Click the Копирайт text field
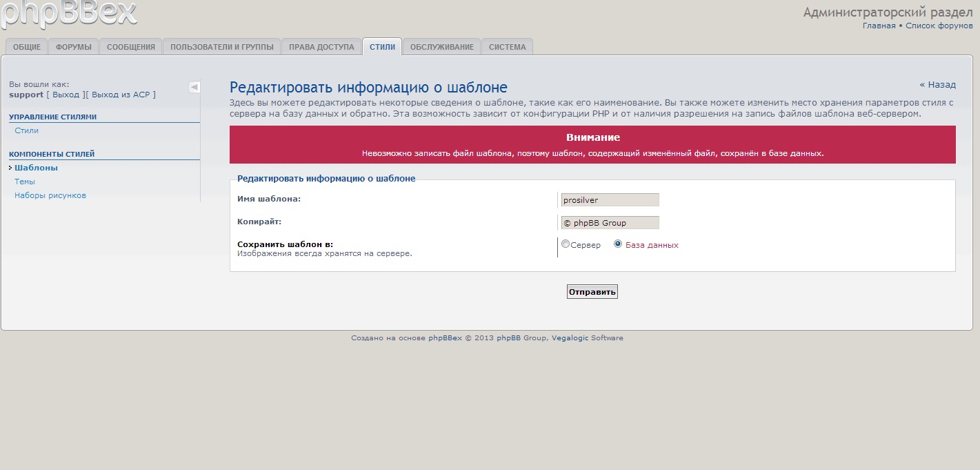This screenshot has width=980, height=470. point(610,223)
